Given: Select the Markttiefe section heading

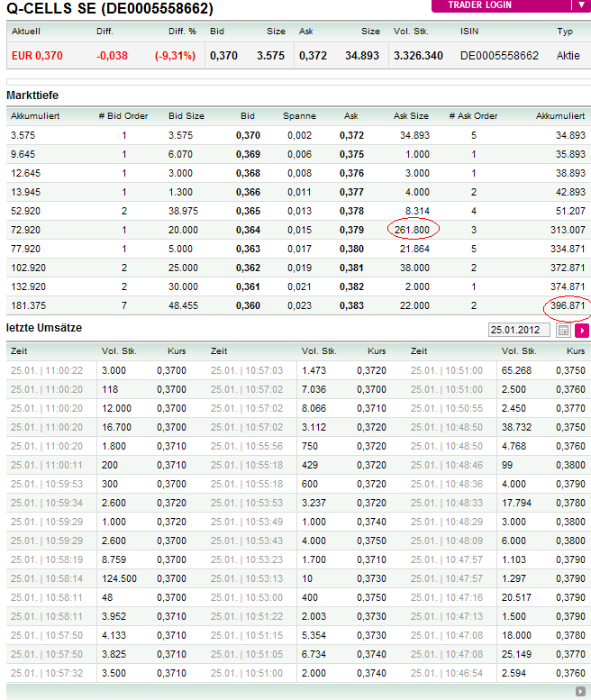Looking at the screenshot, I should pyautogui.click(x=32, y=95).
